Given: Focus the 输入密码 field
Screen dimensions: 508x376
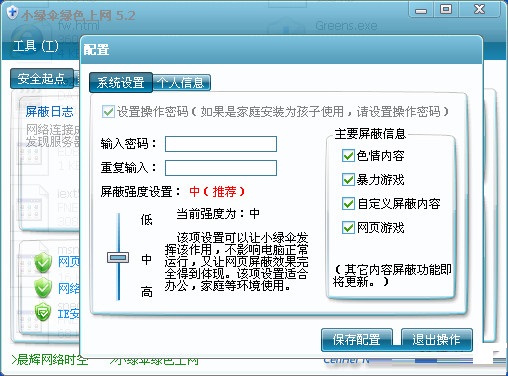Looking at the screenshot, I should pyautogui.click(x=221, y=144).
